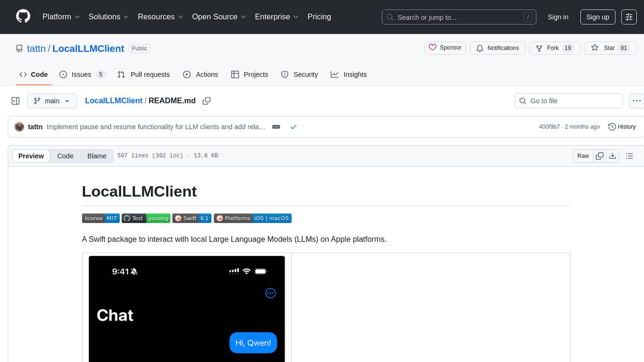Switch to the Code tab

coord(34,74)
